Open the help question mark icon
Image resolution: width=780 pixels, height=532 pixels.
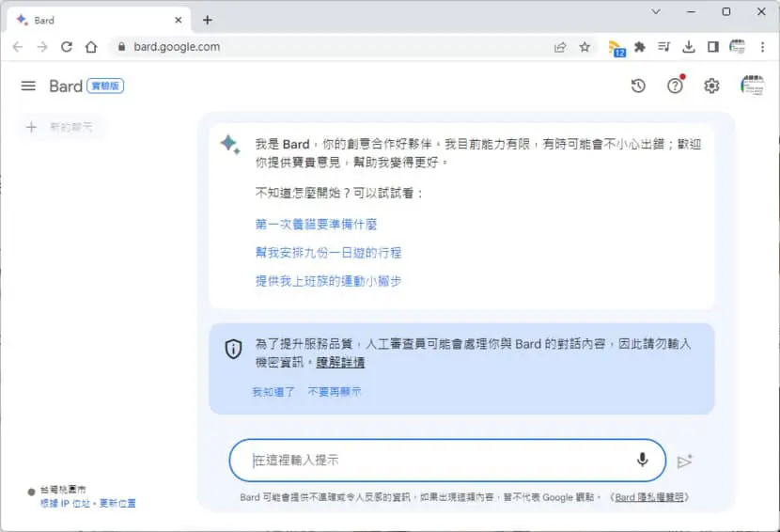click(x=675, y=86)
